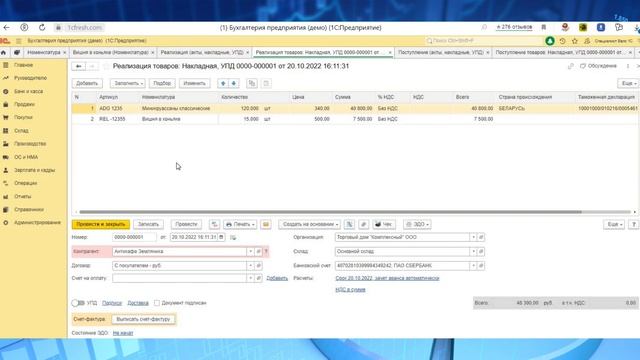Open favorites via the star icon
This screenshot has width=640, height=360.
pyautogui.click(x=575, y=41)
